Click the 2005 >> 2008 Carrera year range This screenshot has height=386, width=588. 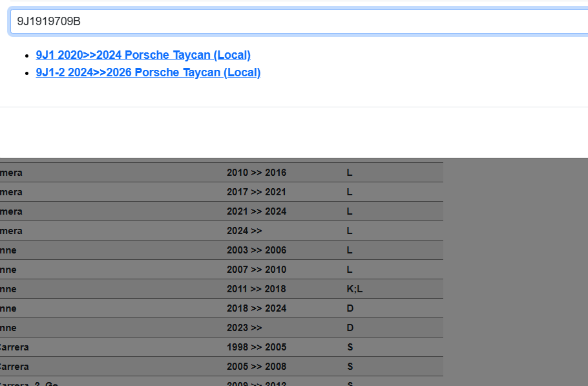pyautogui.click(x=256, y=367)
